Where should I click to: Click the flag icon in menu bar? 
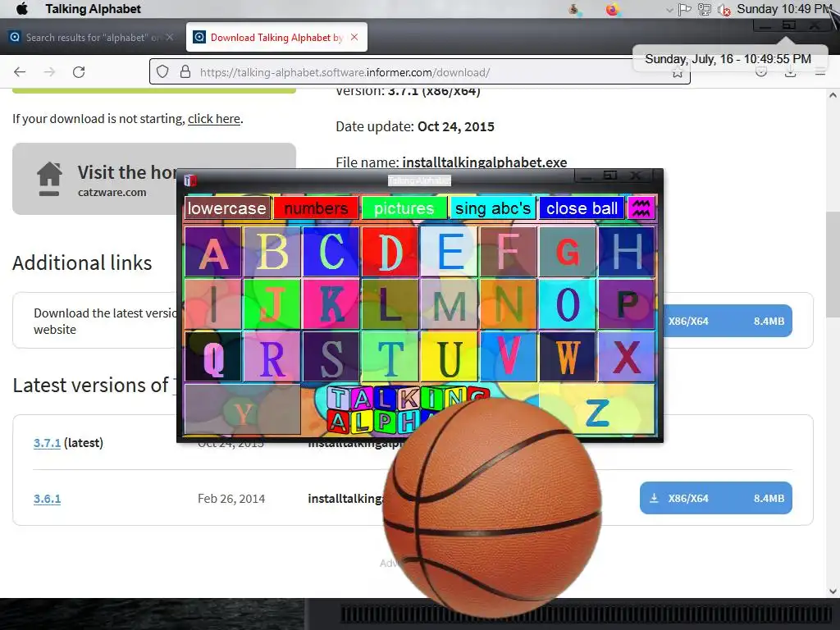685,9
